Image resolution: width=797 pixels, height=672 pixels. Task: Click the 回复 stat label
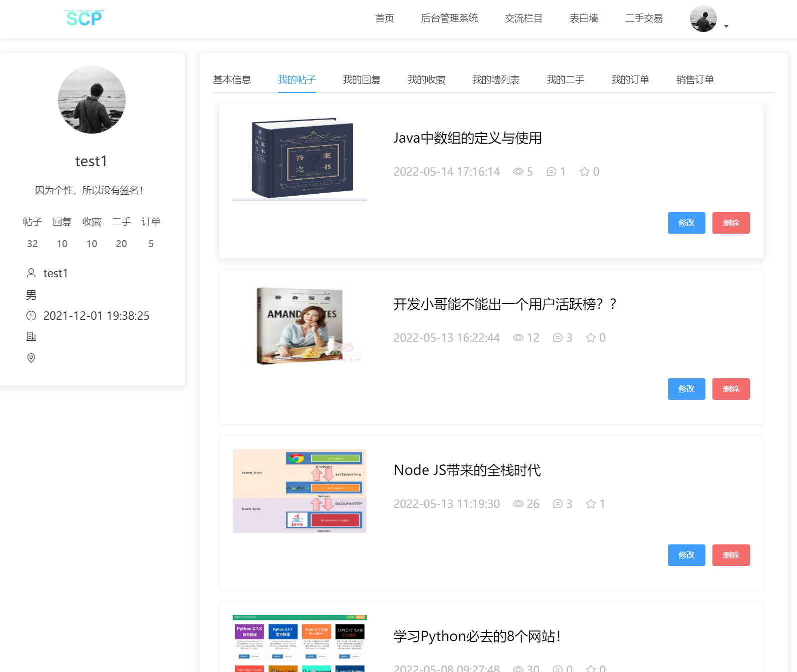pyautogui.click(x=62, y=222)
